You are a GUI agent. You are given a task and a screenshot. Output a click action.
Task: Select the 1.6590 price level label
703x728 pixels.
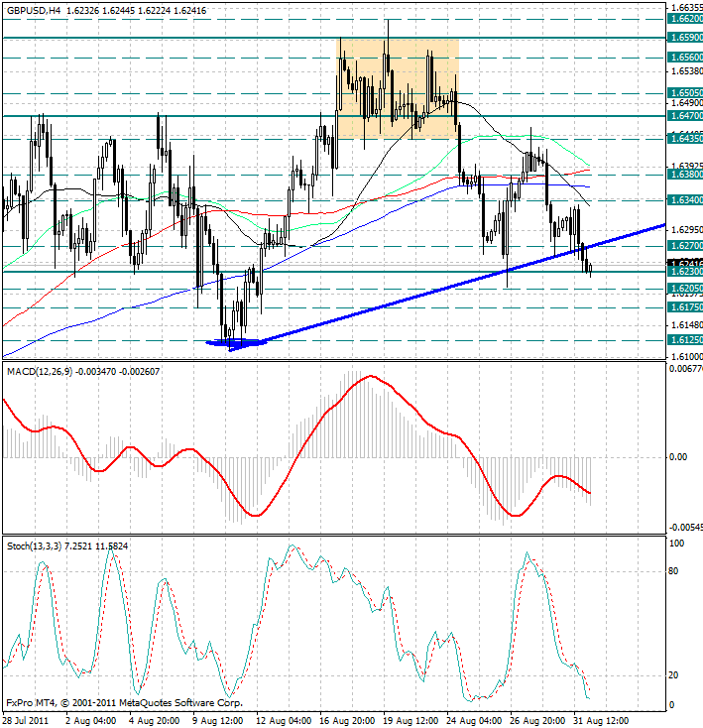point(685,37)
